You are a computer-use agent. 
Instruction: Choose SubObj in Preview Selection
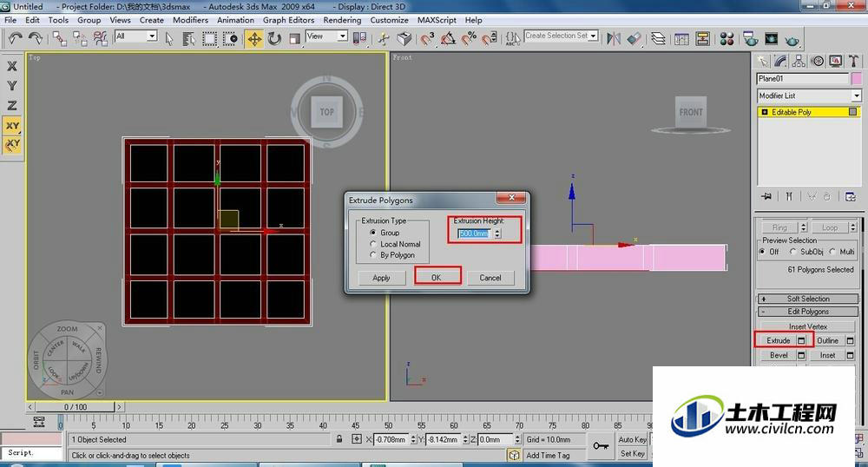[x=792, y=252]
